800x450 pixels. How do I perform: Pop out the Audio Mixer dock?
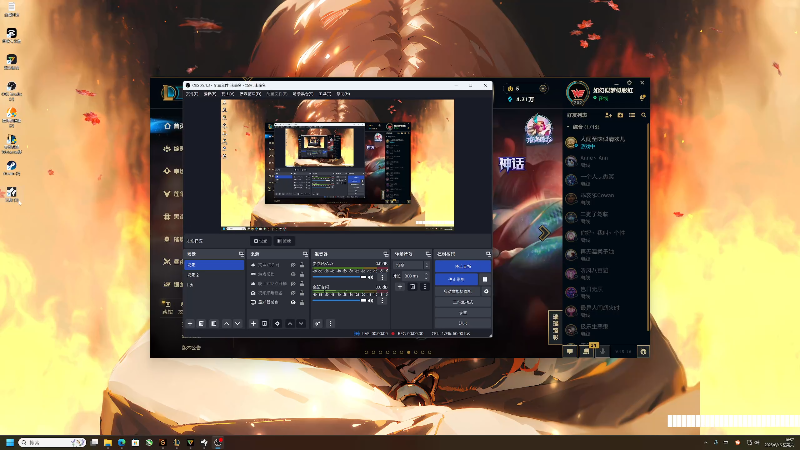point(386,254)
